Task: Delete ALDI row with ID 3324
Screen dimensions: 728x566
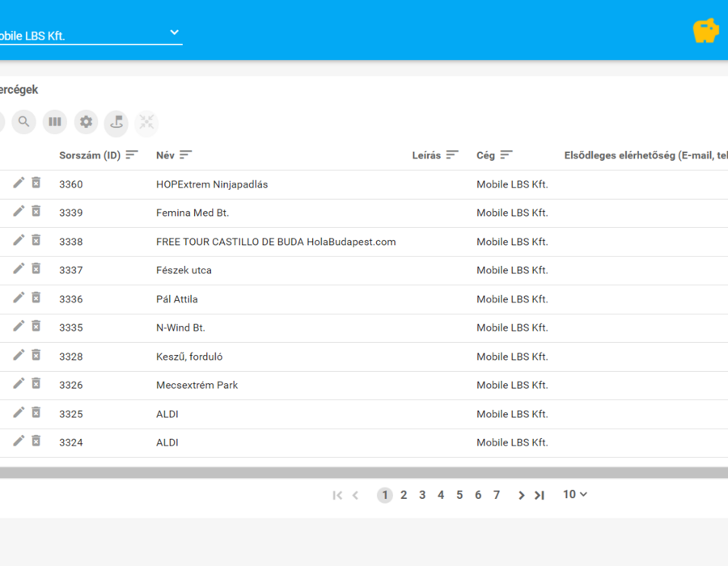Action: coord(36,441)
